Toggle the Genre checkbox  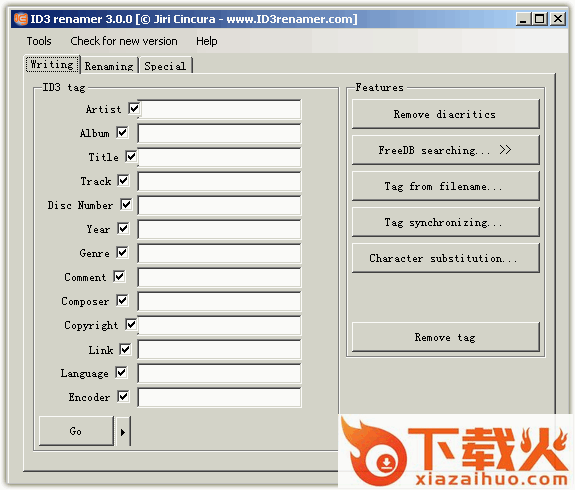[x=122, y=252]
